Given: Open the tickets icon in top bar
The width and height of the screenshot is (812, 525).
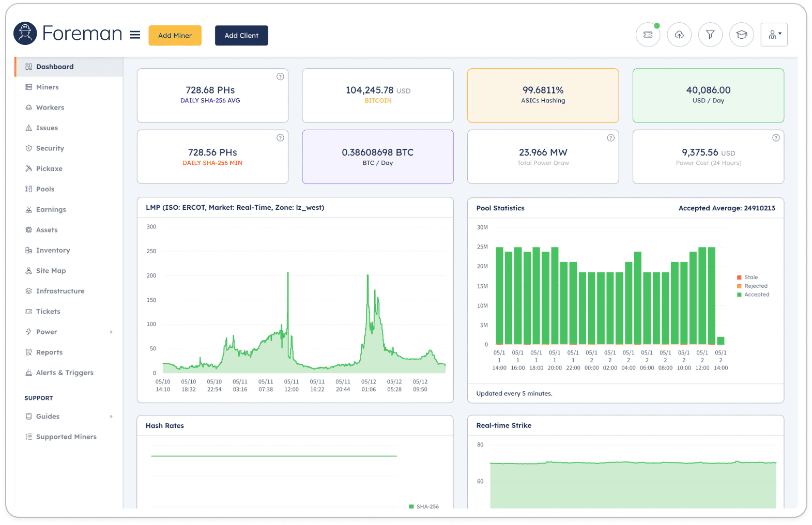Looking at the screenshot, I should coord(648,35).
